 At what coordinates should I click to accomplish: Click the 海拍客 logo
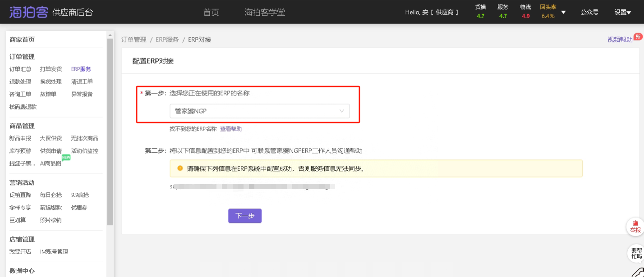[28, 12]
